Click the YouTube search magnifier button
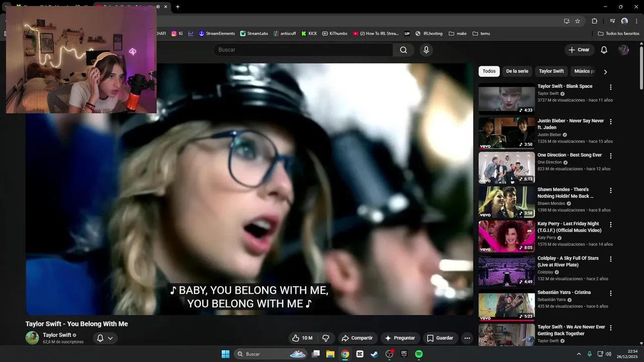Image resolution: width=644 pixels, height=362 pixels. coord(404,50)
